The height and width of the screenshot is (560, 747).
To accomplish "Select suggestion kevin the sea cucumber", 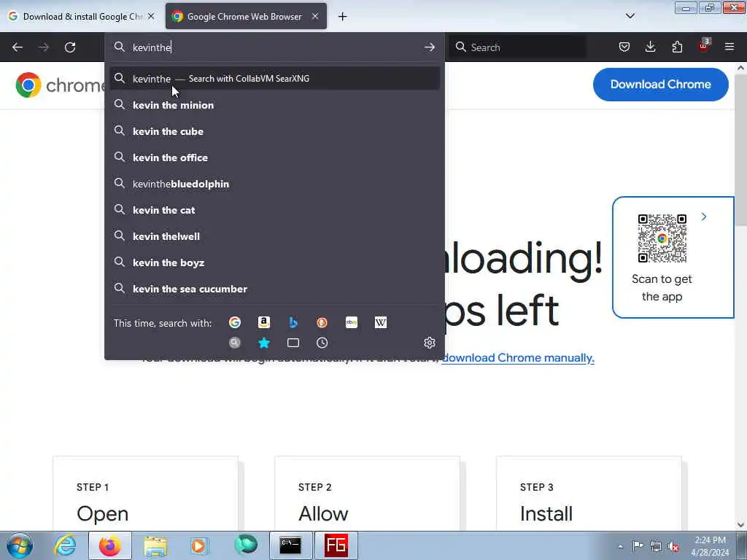I will [x=274, y=289].
